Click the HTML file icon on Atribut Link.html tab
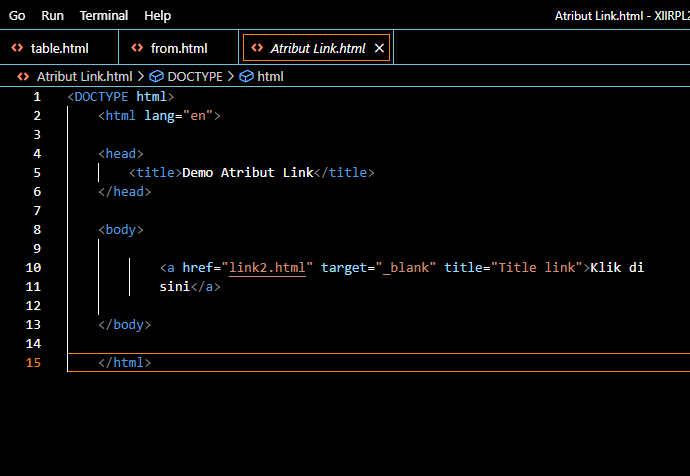 click(x=257, y=48)
